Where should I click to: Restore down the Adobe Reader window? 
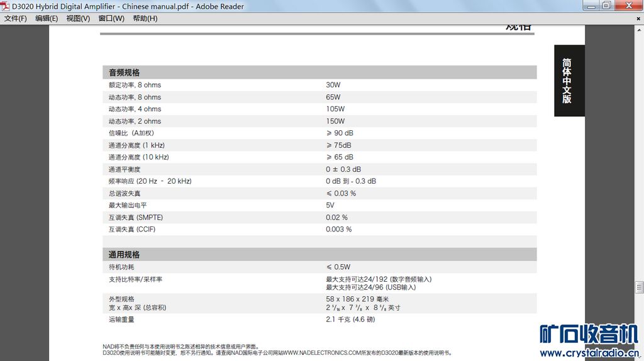(607, 5)
